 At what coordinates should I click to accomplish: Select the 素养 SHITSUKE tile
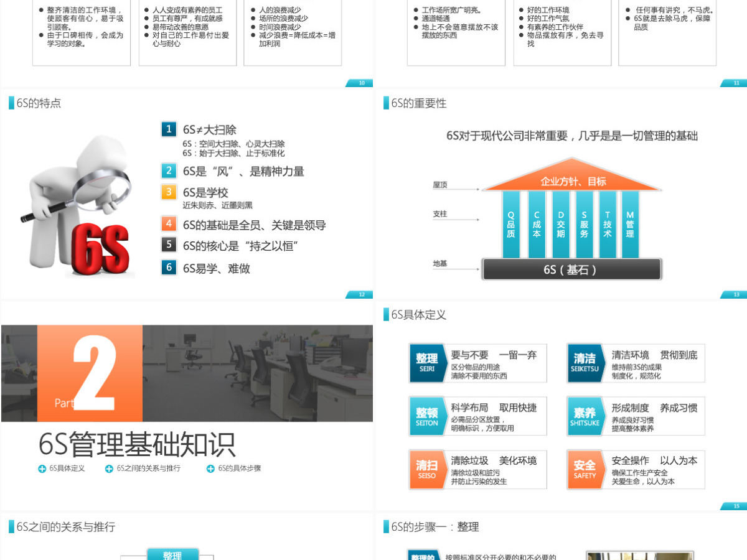click(x=585, y=416)
